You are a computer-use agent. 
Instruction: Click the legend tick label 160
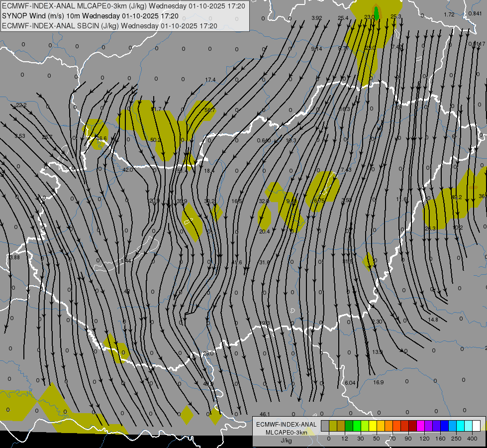tap(440, 439)
